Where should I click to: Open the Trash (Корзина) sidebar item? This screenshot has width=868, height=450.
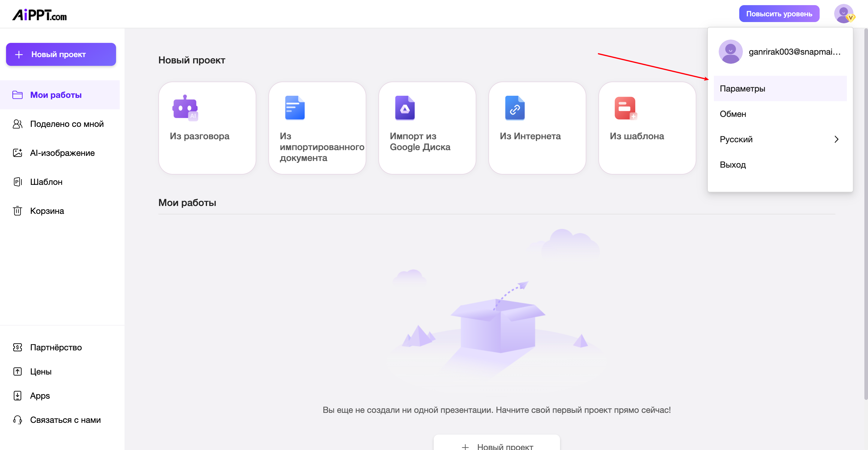click(x=47, y=211)
